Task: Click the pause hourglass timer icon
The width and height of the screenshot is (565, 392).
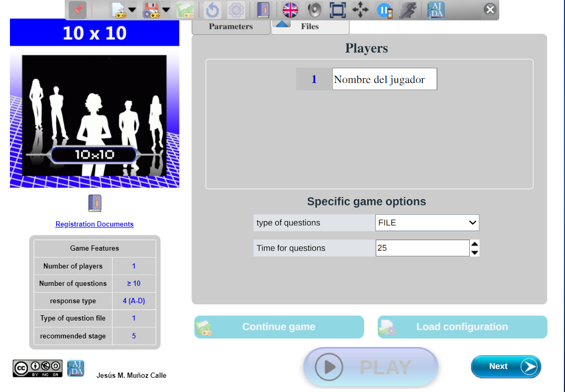Action: (385, 9)
